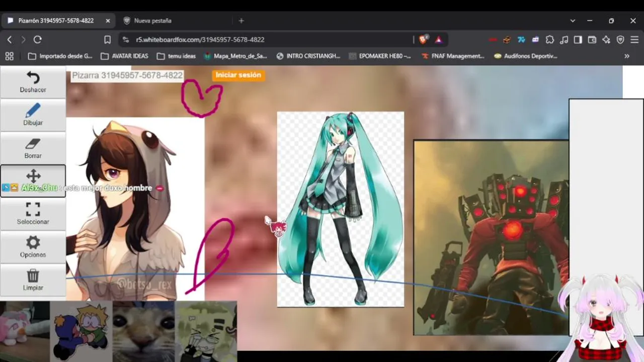Image resolution: width=644 pixels, height=362 pixels.
Task: Open the temu ideas bookmark folder
Action: tap(176, 56)
